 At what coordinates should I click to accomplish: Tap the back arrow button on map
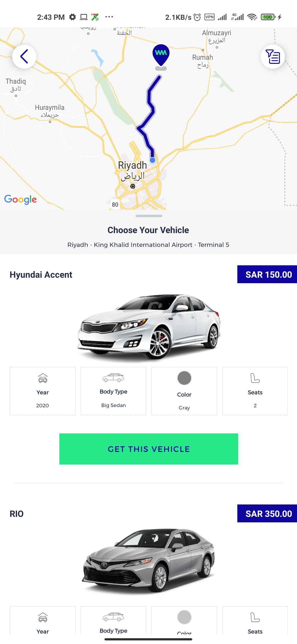pos(24,56)
